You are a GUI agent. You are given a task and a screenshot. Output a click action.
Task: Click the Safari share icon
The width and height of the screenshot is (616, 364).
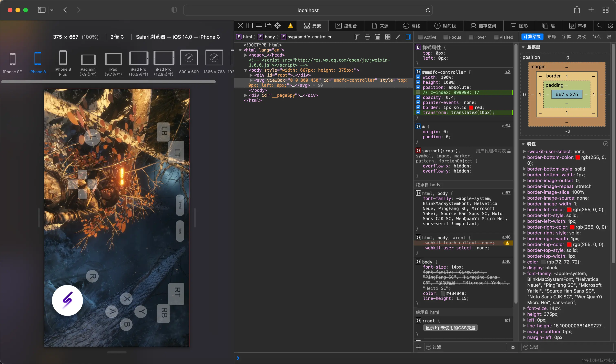[x=577, y=10]
